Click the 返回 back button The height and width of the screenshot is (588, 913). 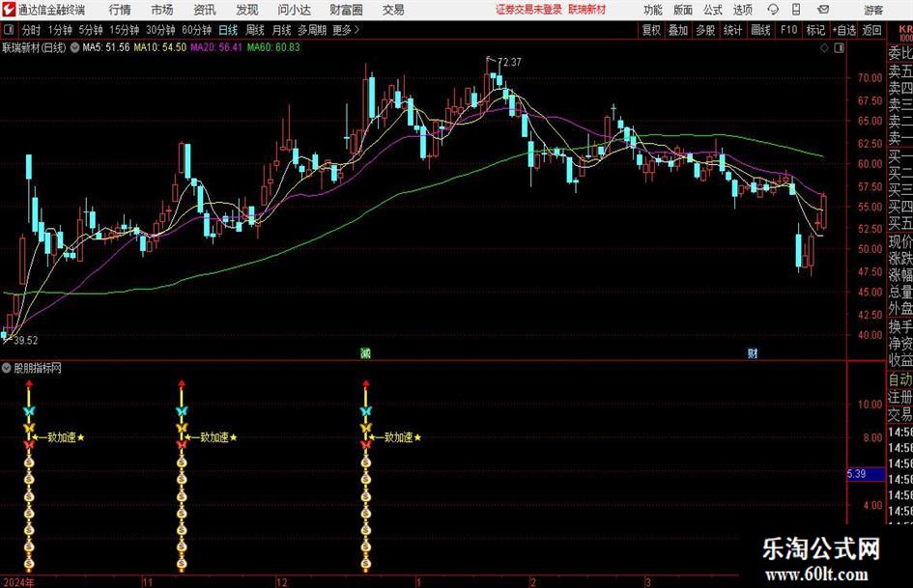click(872, 30)
